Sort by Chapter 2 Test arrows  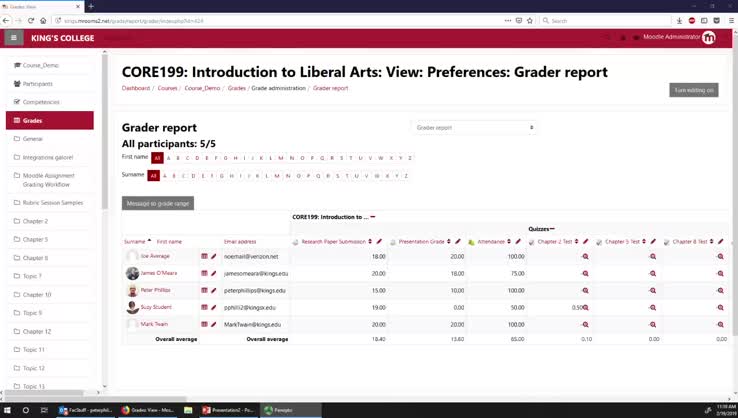pyautogui.click(x=576, y=241)
